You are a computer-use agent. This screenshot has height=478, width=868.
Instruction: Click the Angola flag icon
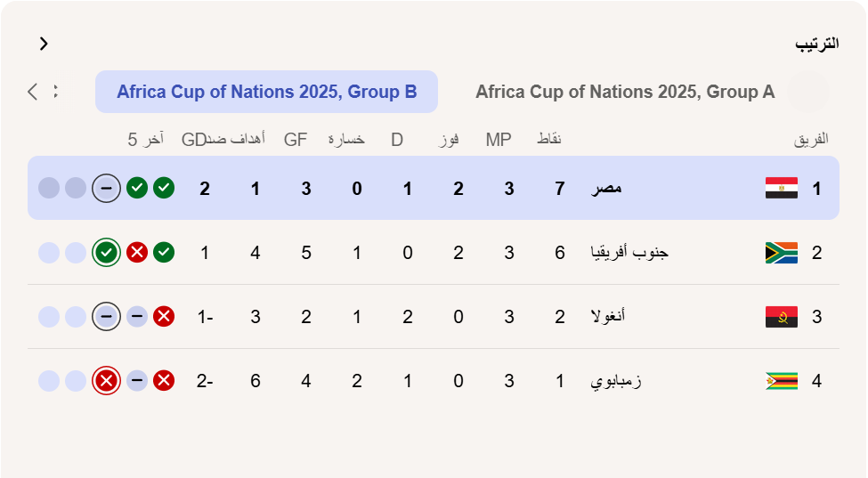coord(781,317)
